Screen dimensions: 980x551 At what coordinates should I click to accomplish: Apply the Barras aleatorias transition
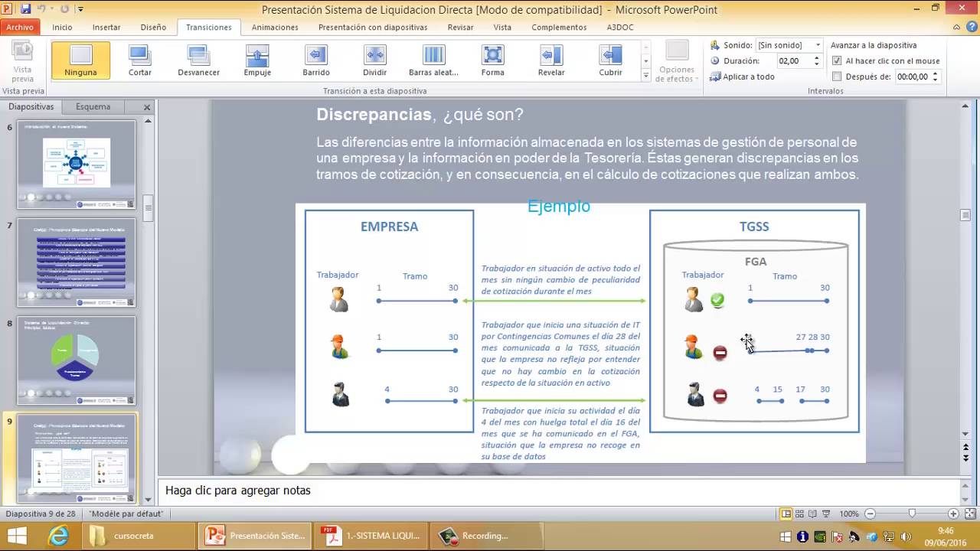(x=433, y=60)
